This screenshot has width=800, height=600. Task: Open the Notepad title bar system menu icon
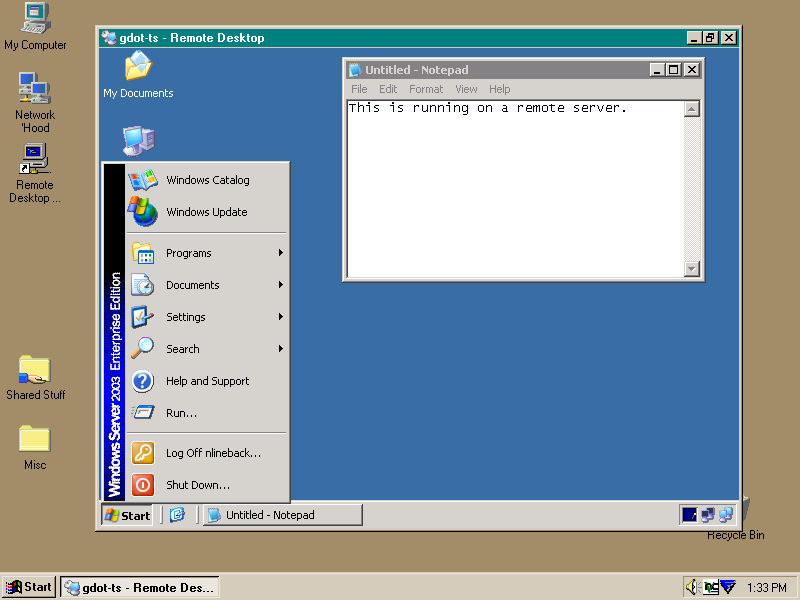tap(355, 70)
